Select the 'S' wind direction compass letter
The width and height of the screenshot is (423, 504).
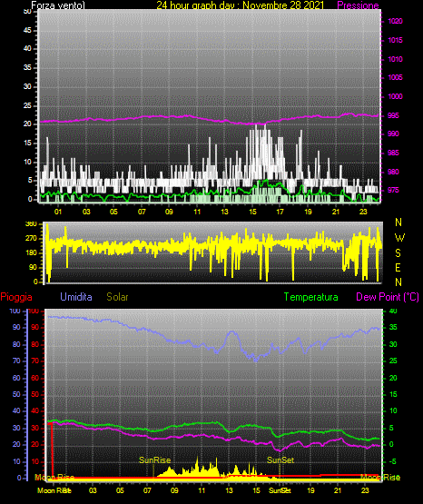[x=398, y=253]
